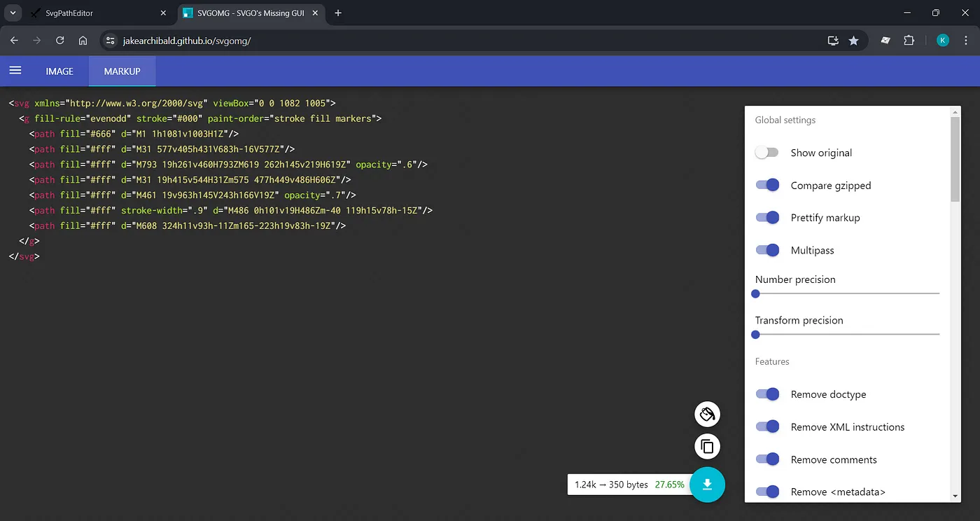This screenshot has height=521, width=980.
Task: Disable Prettify markup
Action: point(767,218)
